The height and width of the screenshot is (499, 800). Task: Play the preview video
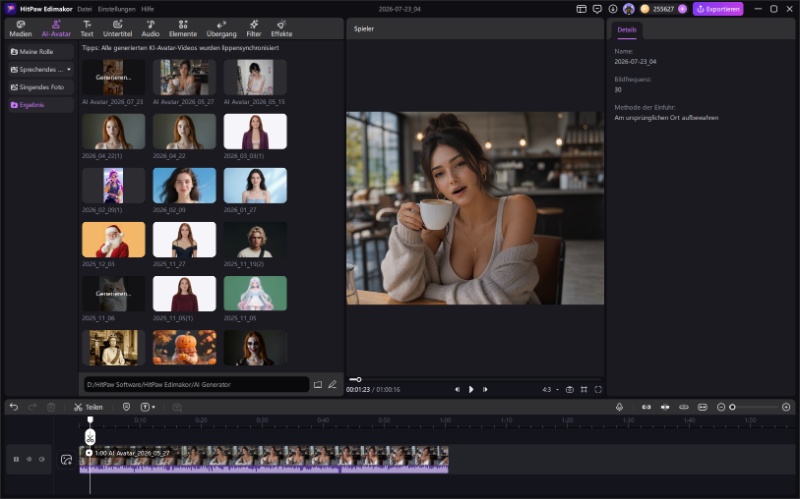pos(471,389)
